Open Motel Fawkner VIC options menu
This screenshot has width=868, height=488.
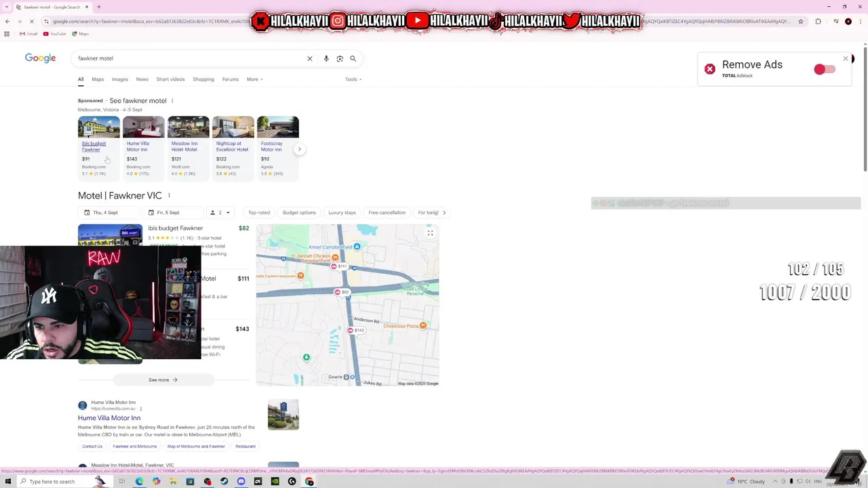pyautogui.click(x=169, y=196)
